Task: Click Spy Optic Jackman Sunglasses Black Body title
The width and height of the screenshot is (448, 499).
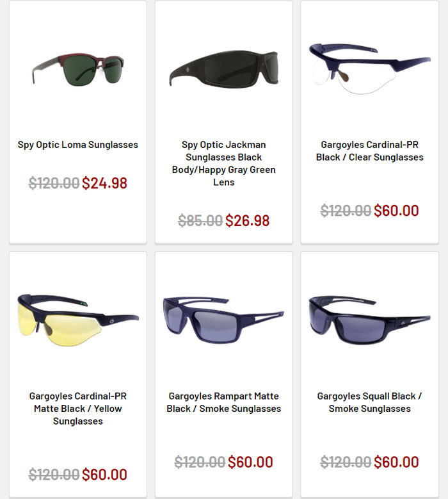Action: [x=224, y=163]
